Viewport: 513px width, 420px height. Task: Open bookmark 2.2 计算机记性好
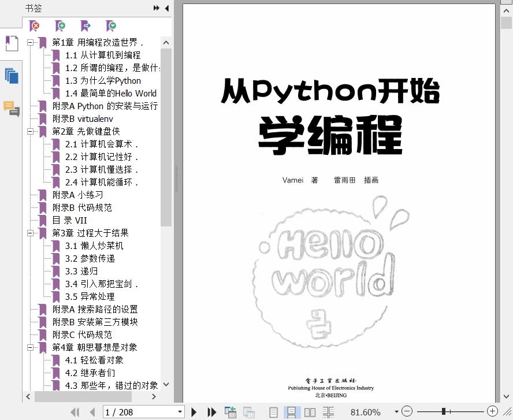[x=102, y=157]
